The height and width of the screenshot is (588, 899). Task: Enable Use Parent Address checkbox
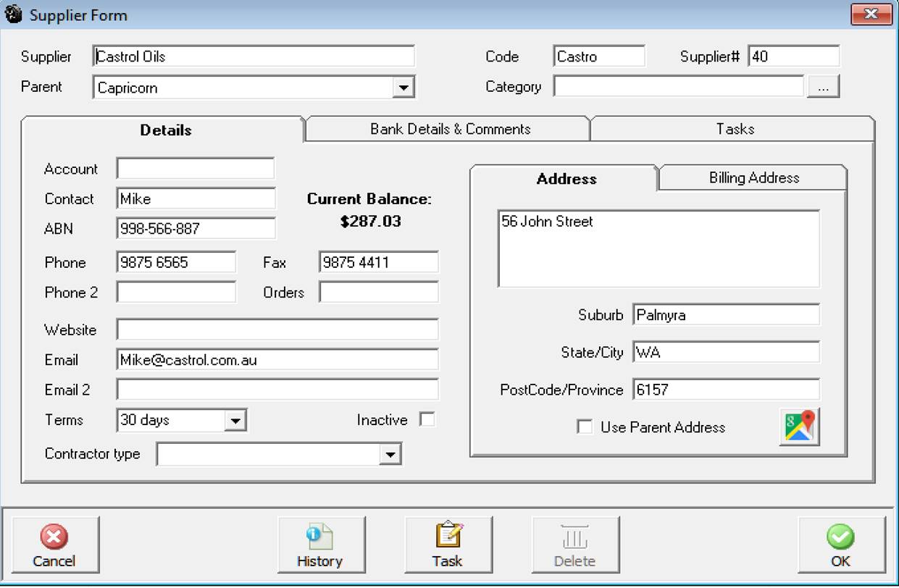pyautogui.click(x=585, y=427)
